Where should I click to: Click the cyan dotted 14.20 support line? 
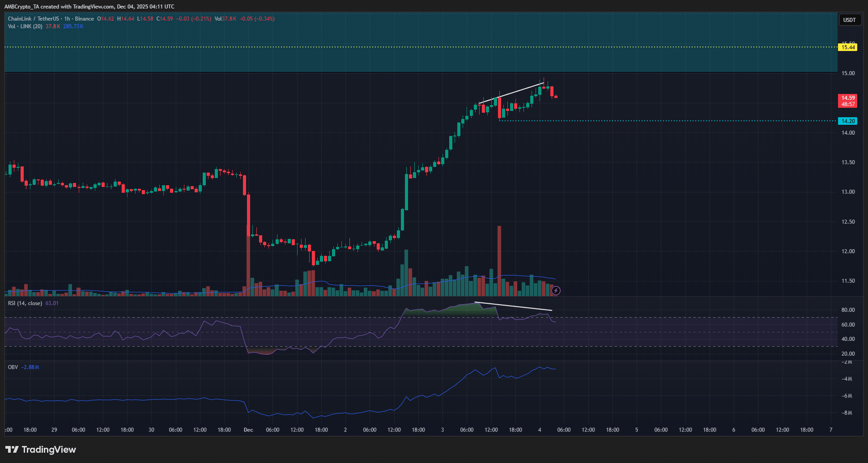click(x=671, y=121)
